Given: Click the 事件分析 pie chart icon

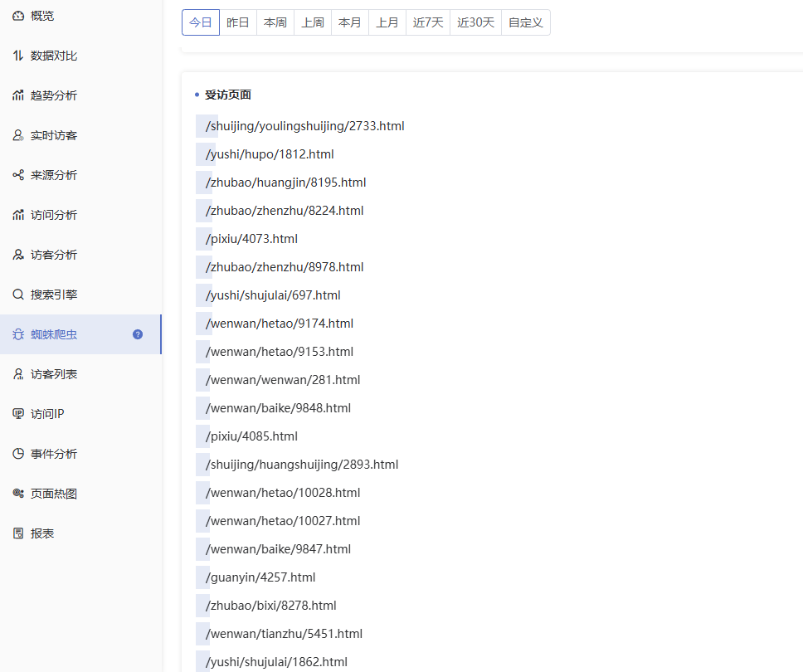Looking at the screenshot, I should pyautogui.click(x=18, y=454).
